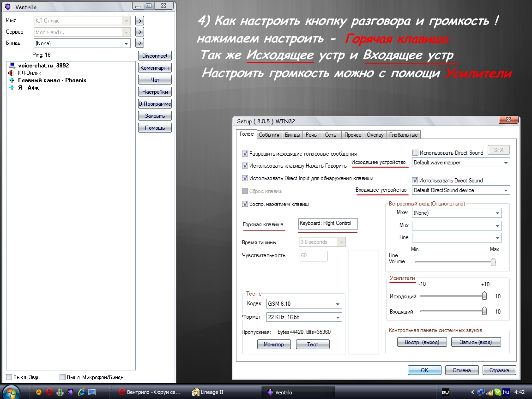The height and width of the screenshot is (399, 532).
Task: Switch to the Речь tab
Action: click(x=311, y=135)
